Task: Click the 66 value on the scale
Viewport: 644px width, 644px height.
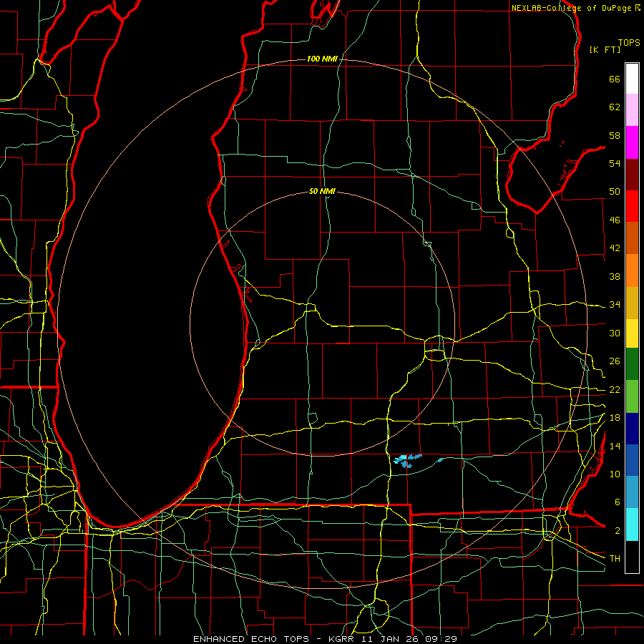Action: coord(615,79)
